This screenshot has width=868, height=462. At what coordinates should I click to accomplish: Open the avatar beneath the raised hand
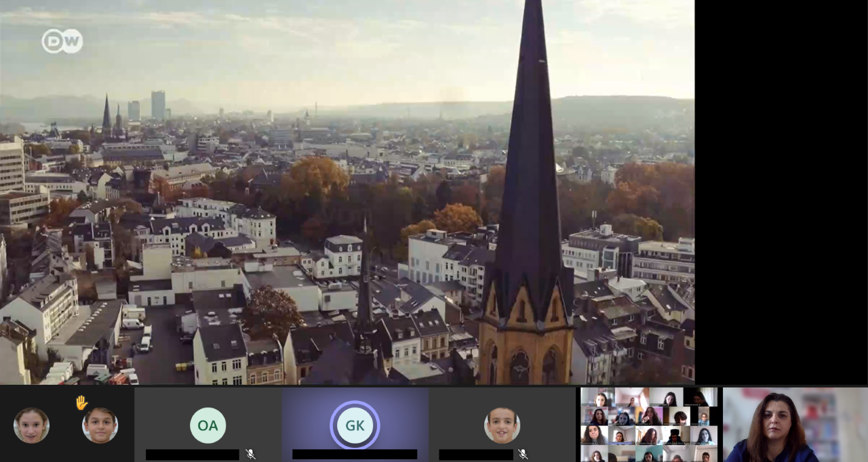click(x=100, y=425)
